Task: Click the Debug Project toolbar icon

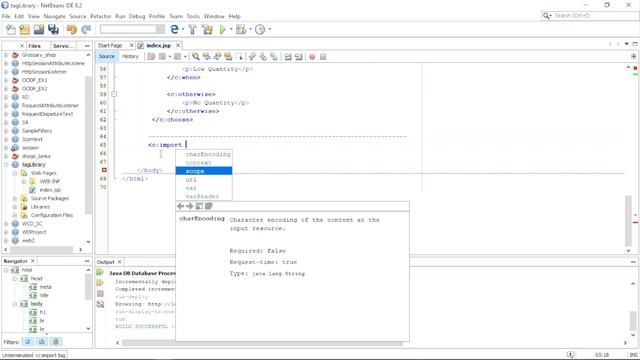Action: [x=241, y=29]
